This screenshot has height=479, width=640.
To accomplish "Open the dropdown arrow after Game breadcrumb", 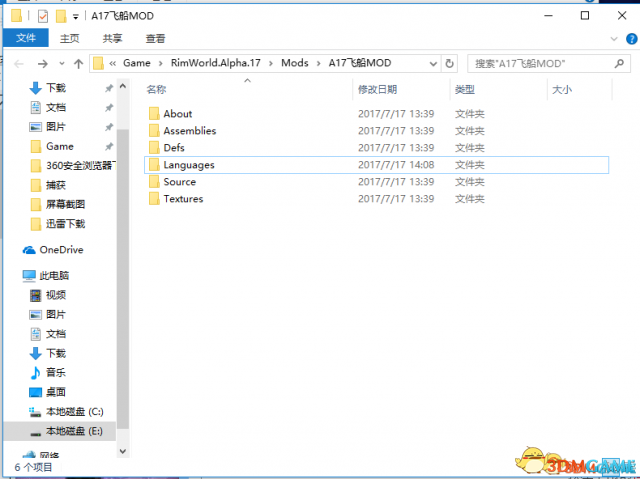I will coord(161,63).
